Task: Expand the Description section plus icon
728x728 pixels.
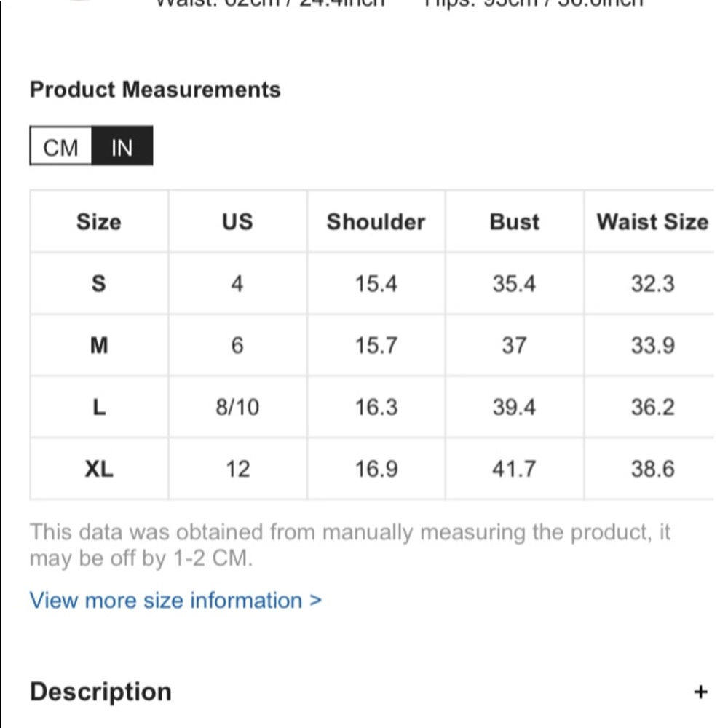Action: [700, 692]
